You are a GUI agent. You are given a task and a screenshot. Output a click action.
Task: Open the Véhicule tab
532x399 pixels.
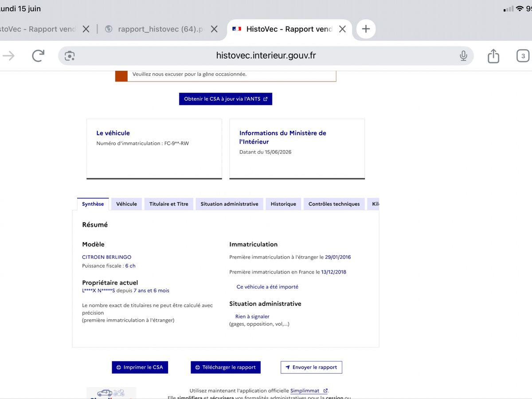tap(126, 204)
